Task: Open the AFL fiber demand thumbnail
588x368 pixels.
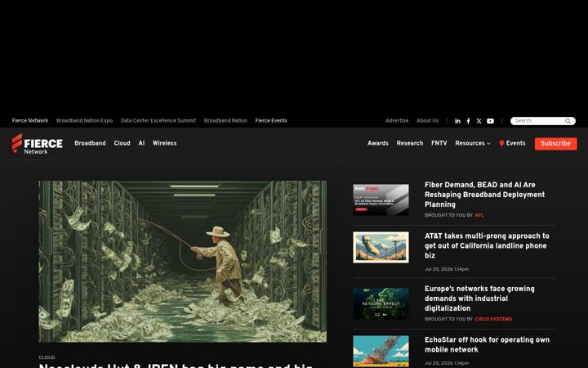Action: pyautogui.click(x=381, y=200)
